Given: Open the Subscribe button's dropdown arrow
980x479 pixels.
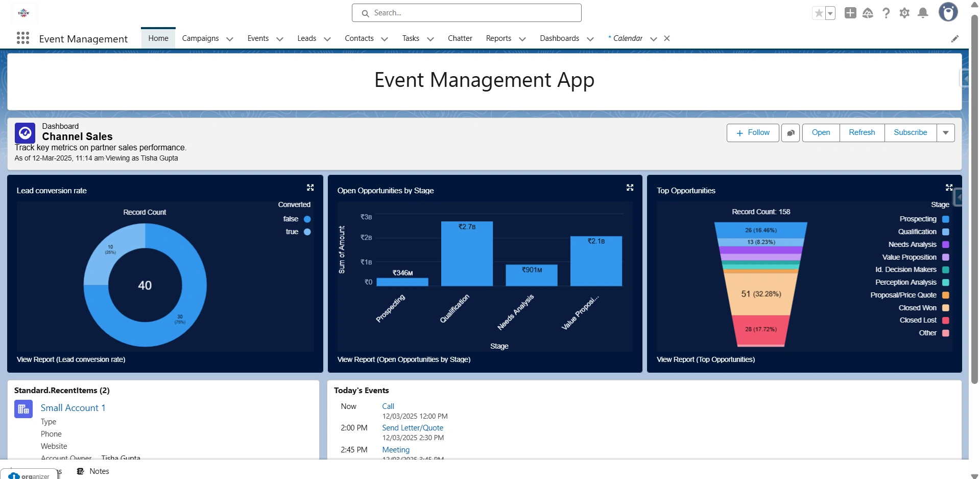Looking at the screenshot, I should pos(946,132).
